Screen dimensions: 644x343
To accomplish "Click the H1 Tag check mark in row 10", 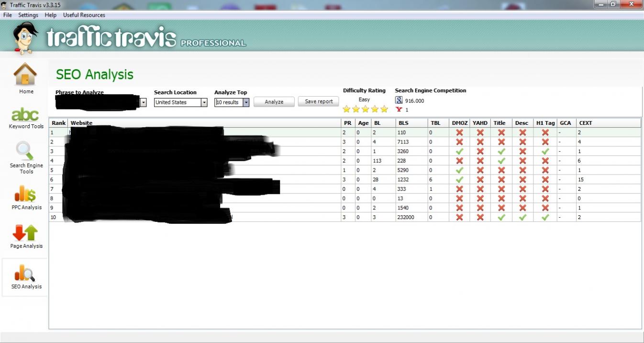I will click(545, 217).
